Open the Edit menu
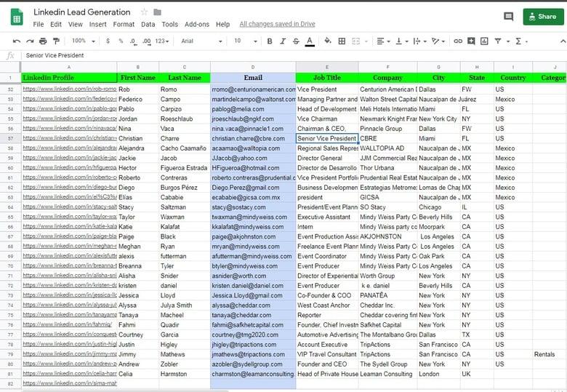Image resolution: width=567 pixels, height=392 pixels. [x=56, y=24]
